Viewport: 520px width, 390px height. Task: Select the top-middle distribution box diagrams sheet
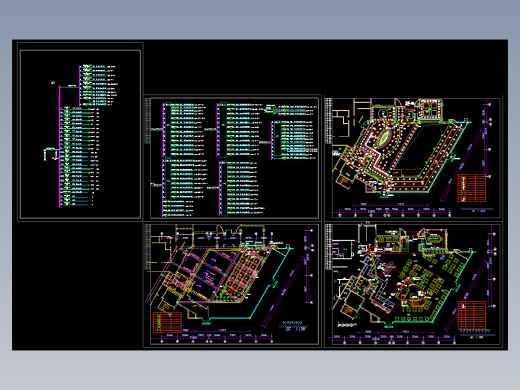[232, 158]
